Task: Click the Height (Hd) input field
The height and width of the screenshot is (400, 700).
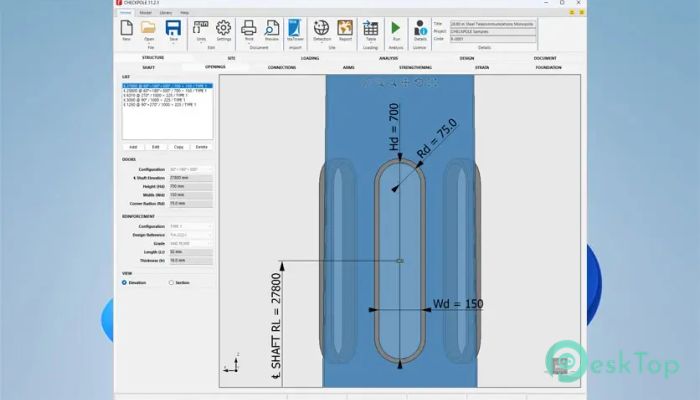Action: [x=191, y=187]
